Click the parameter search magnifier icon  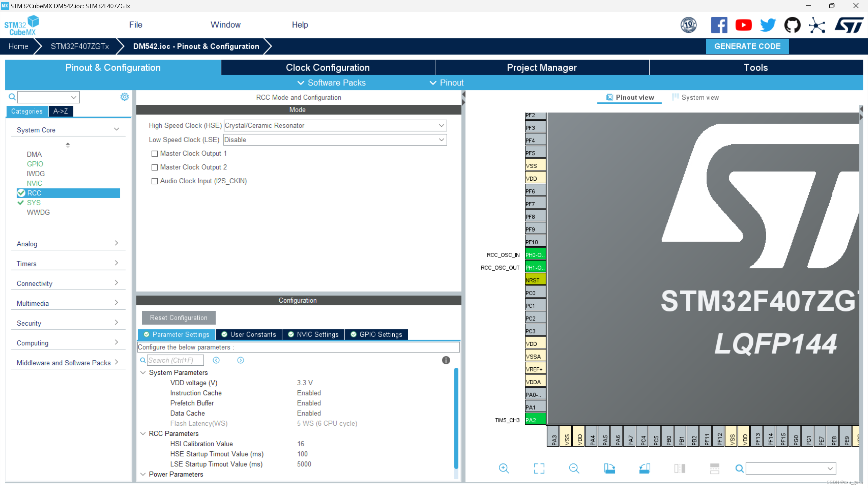(x=143, y=360)
